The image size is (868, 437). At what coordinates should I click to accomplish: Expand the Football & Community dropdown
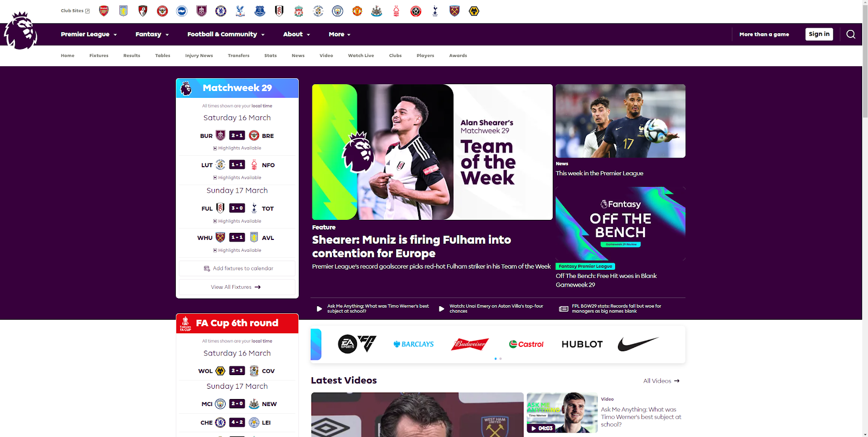tap(226, 34)
